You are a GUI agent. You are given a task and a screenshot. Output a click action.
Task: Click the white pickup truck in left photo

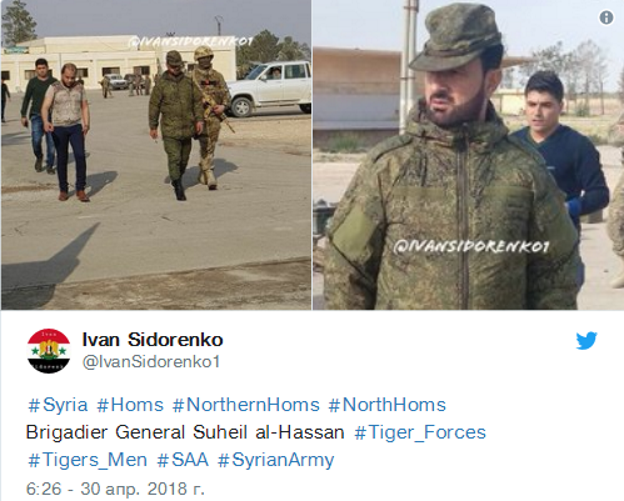click(x=269, y=88)
